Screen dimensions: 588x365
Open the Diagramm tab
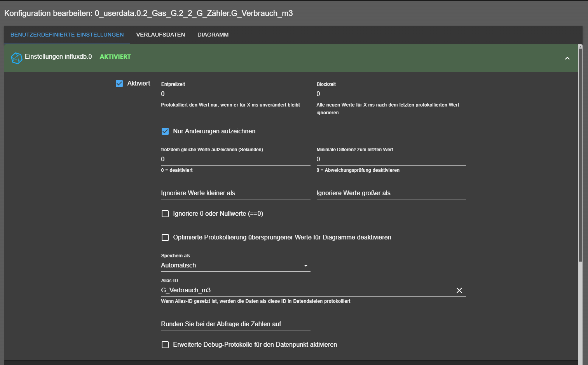pyautogui.click(x=213, y=35)
